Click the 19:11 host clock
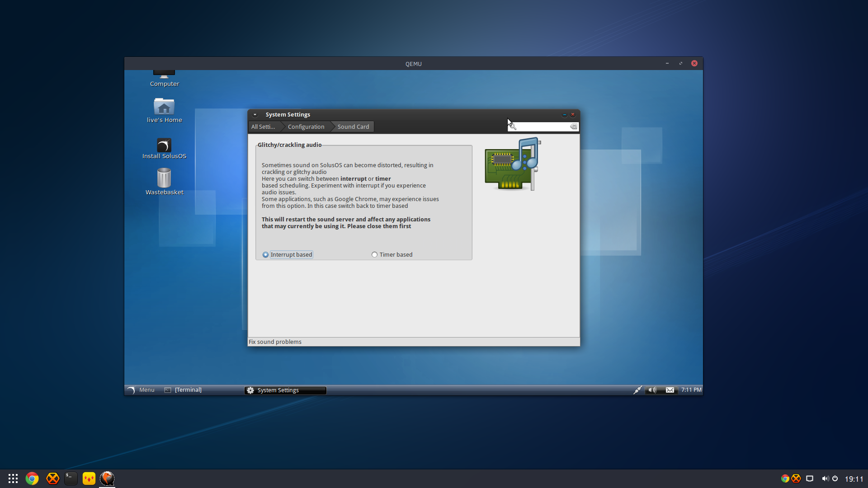868x488 pixels. [854, 479]
